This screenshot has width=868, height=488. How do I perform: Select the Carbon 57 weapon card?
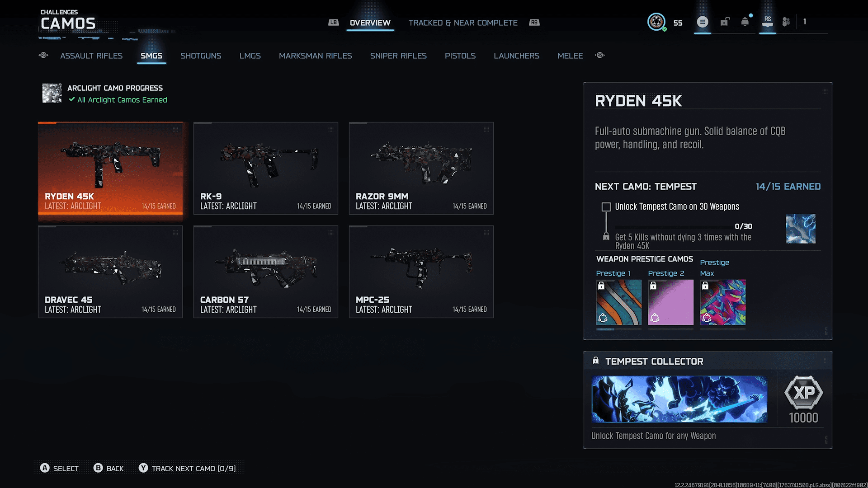[x=266, y=272]
